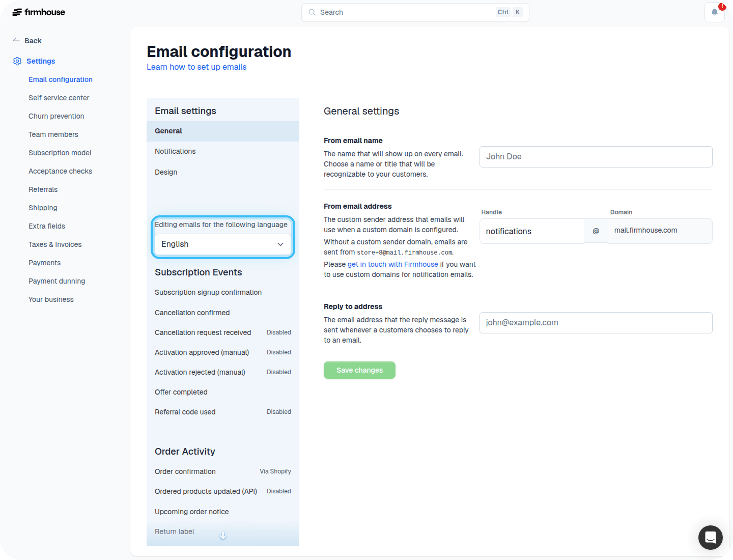Open Cancellation request received email
Image resolution: width=733 pixels, height=560 pixels.
[x=203, y=332]
